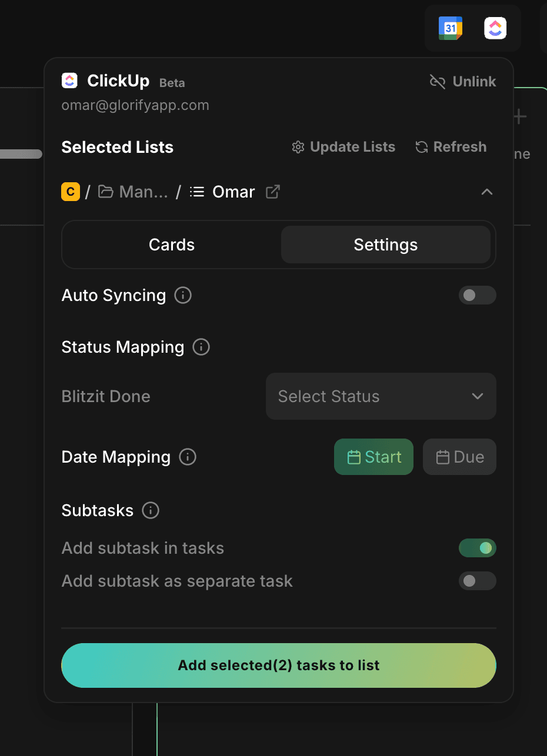547x756 pixels.
Task: Click Add selected(2) tasks to list
Action: click(x=279, y=665)
